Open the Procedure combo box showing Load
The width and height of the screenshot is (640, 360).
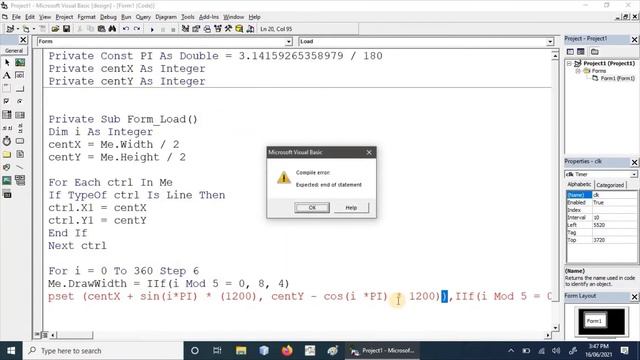point(426,42)
